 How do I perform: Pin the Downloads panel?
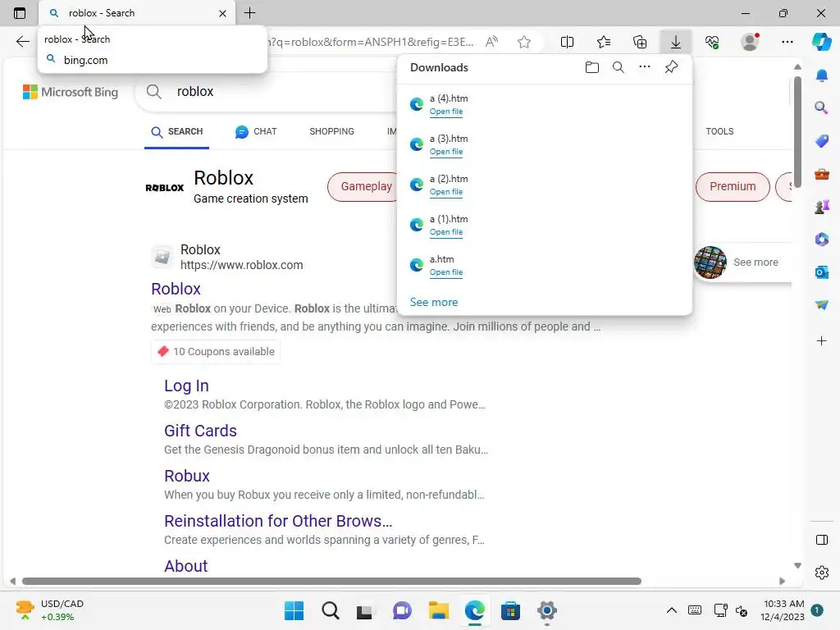[671, 67]
